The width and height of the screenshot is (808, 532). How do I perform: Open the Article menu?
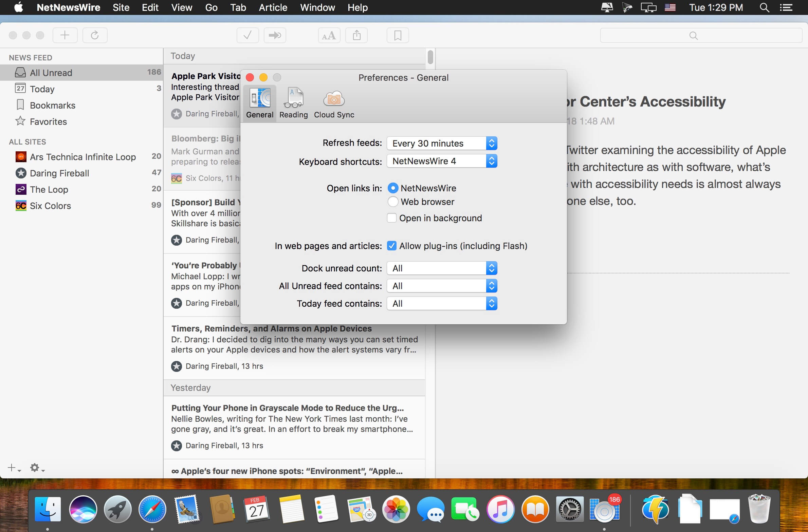(x=273, y=7)
